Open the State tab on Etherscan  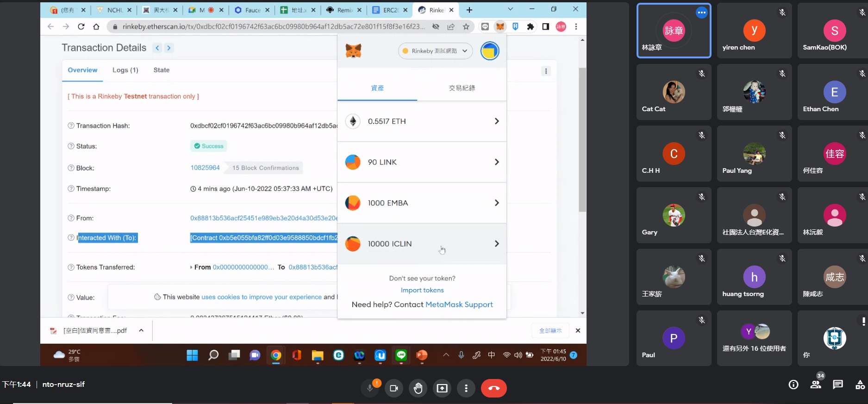click(162, 70)
